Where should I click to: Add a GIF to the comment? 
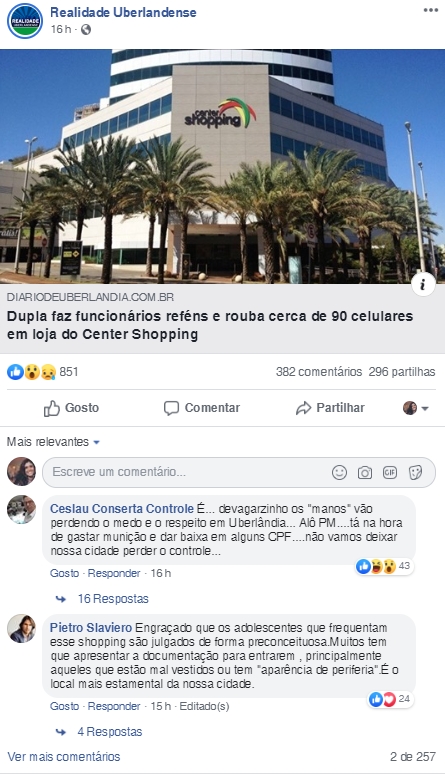click(x=390, y=472)
